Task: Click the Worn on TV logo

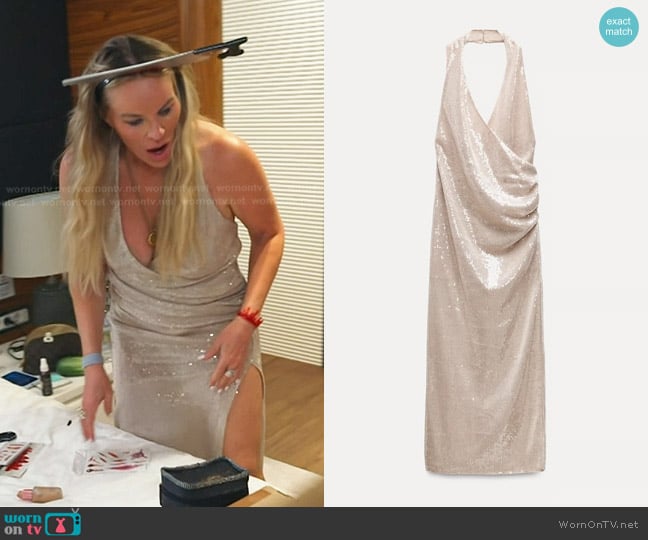Action: pyautogui.click(x=43, y=523)
